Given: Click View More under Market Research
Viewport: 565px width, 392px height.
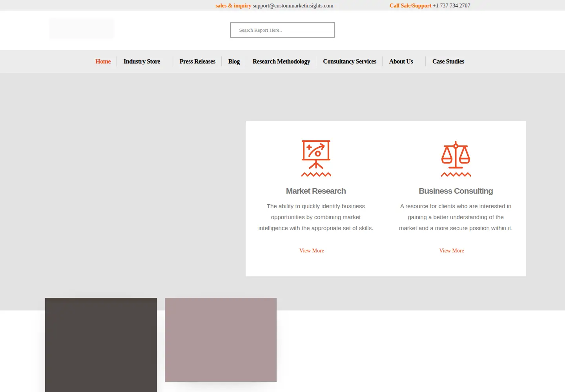Looking at the screenshot, I should tap(312, 250).
